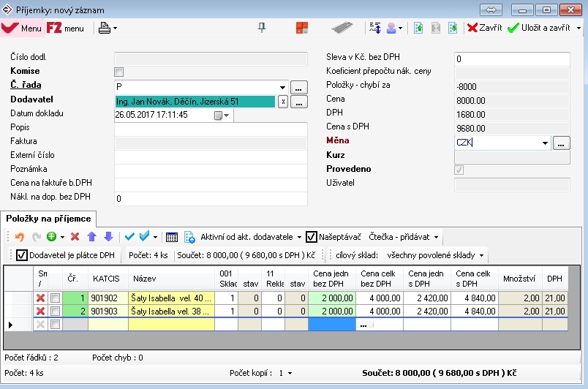Click the Nákl. na dop. bez DPH field
Viewport: 588px width, 389px height.
pos(211,198)
